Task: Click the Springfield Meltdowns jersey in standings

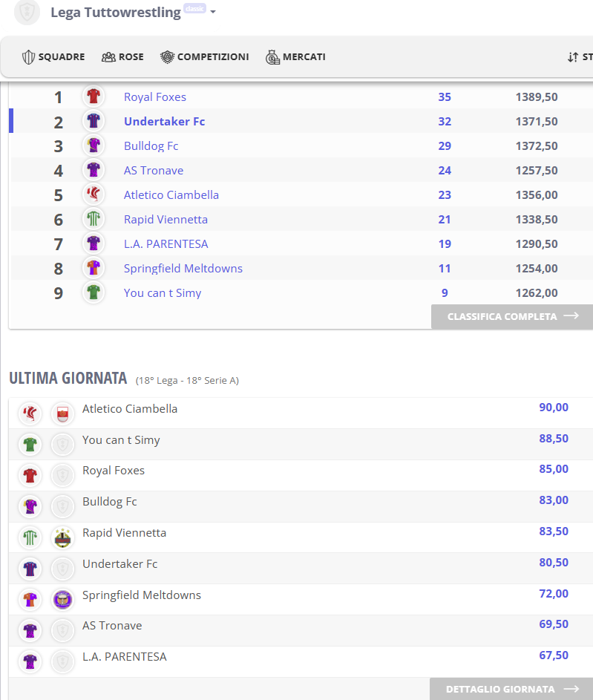Action: [94, 268]
